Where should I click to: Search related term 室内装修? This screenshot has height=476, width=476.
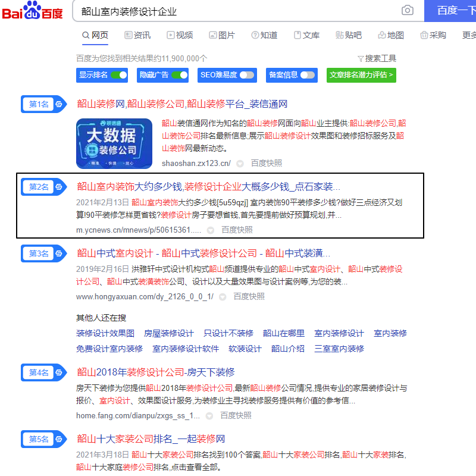[390, 333]
